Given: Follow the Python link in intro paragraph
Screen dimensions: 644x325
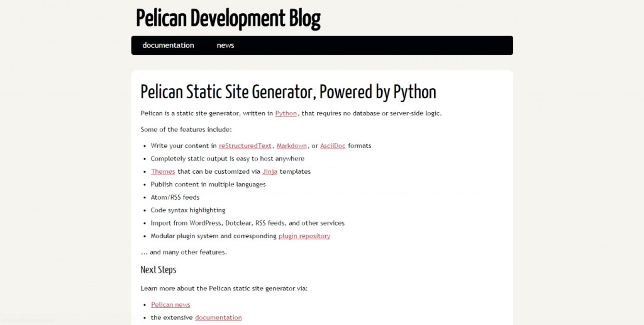Looking at the screenshot, I should (286, 113).
